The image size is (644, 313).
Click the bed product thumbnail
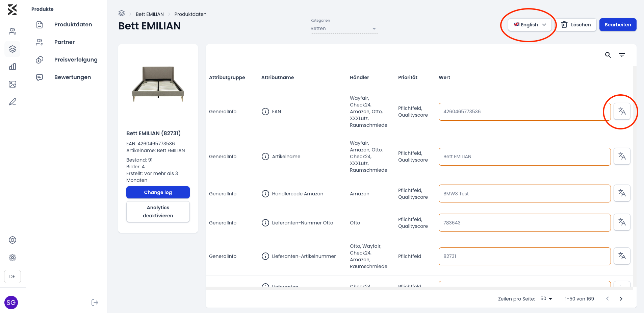click(158, 84)
